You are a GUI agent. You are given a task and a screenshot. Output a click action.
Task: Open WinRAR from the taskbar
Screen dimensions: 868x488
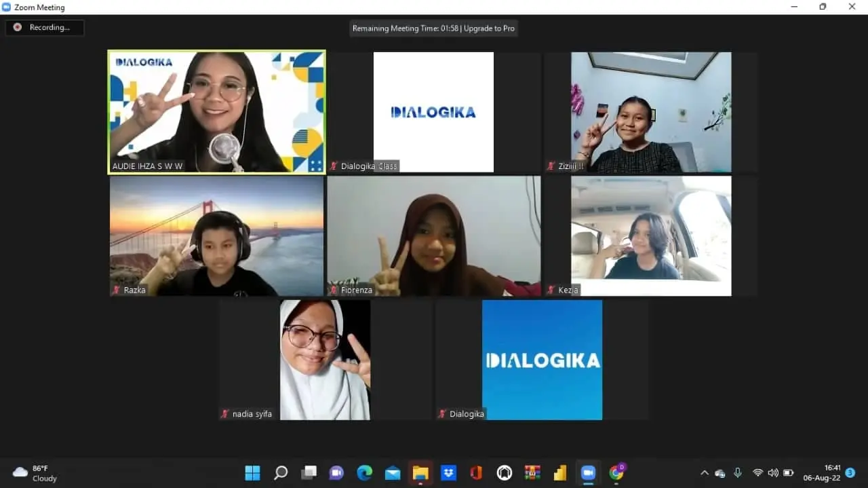532,473
